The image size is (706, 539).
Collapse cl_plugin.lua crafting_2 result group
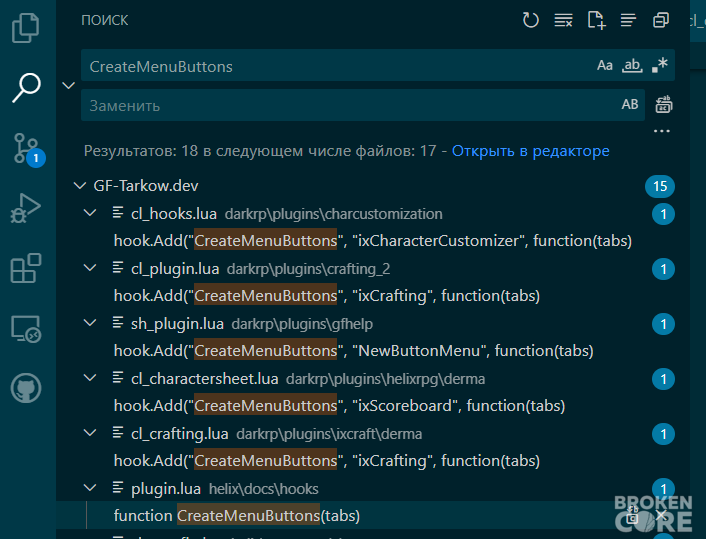click(90, 267)
